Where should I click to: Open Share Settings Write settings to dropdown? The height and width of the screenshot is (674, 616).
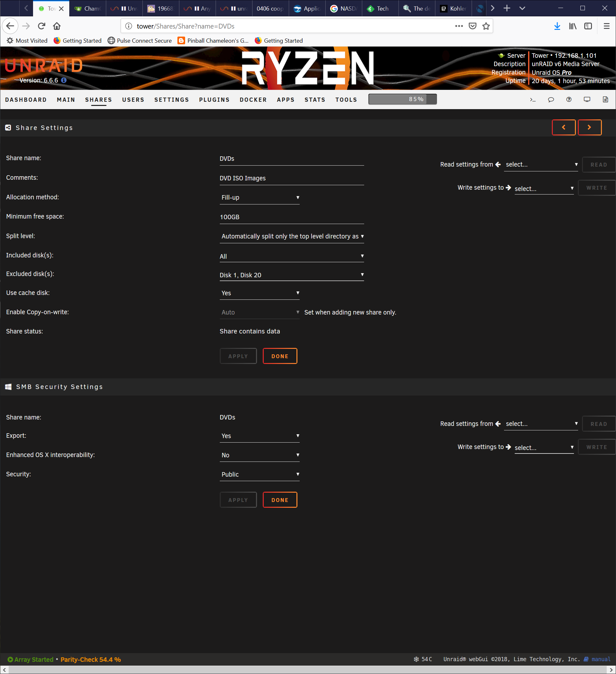[544, 189]
